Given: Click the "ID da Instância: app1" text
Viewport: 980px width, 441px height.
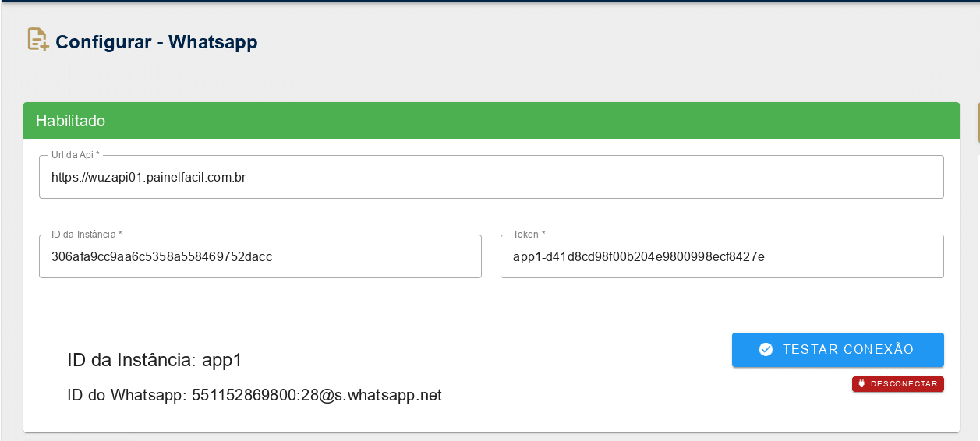Looking at the screenshot, I should click(155, 360).
